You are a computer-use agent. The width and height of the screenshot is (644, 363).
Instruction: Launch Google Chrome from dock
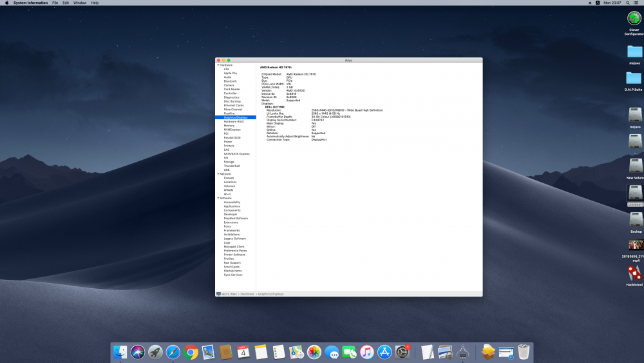[x=191, y=352]
